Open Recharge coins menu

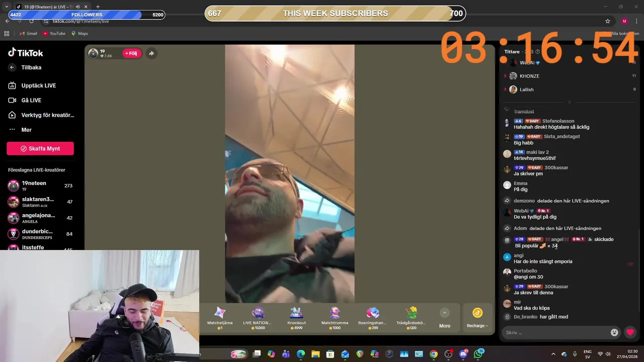click(x=477, y=318)
